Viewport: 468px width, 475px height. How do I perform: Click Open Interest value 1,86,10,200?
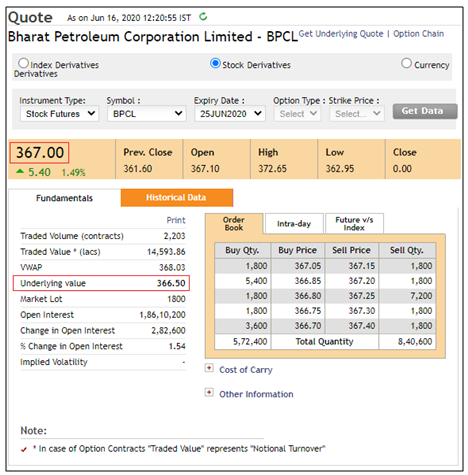pos(162,315)
